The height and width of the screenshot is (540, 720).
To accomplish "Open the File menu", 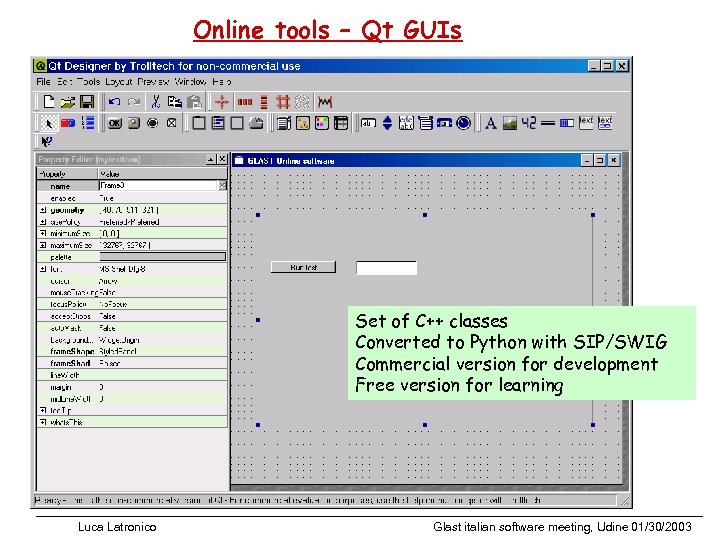I will [43, 82].
